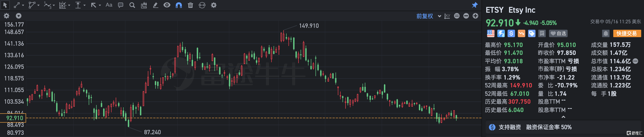The width and height of the screenshot is (644, 137).
Task: Click the 市净率 -21.22 value
Action: pyautogui.click(x=566, y=77)
